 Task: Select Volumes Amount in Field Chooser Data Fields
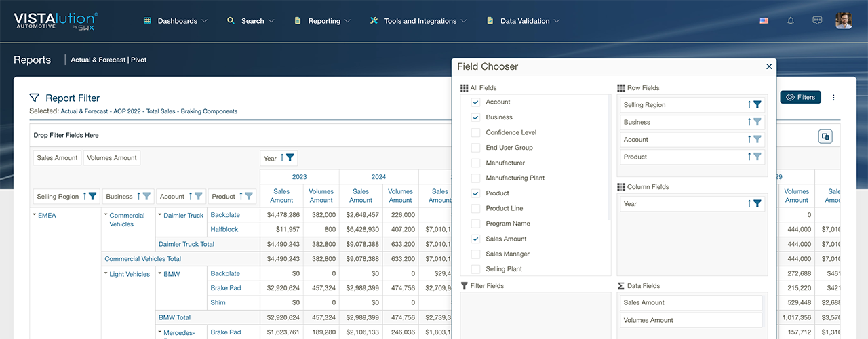click(692, 320)
